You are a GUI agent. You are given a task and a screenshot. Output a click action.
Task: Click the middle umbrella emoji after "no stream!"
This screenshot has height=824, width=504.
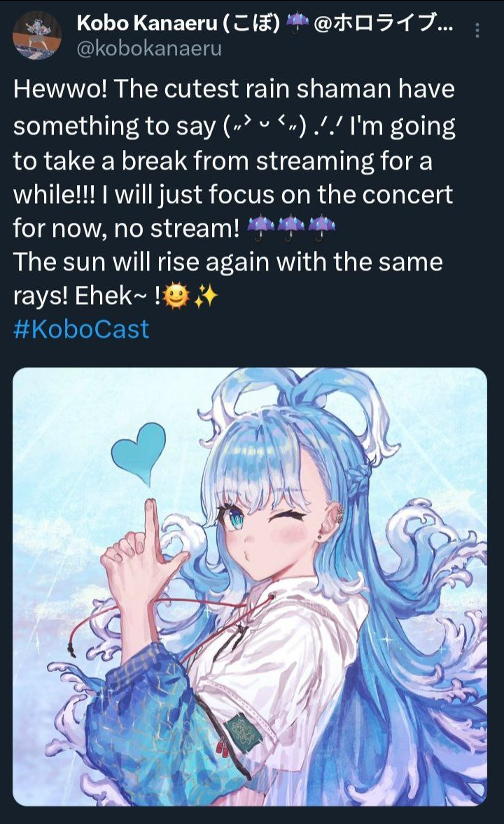(291, 228)
